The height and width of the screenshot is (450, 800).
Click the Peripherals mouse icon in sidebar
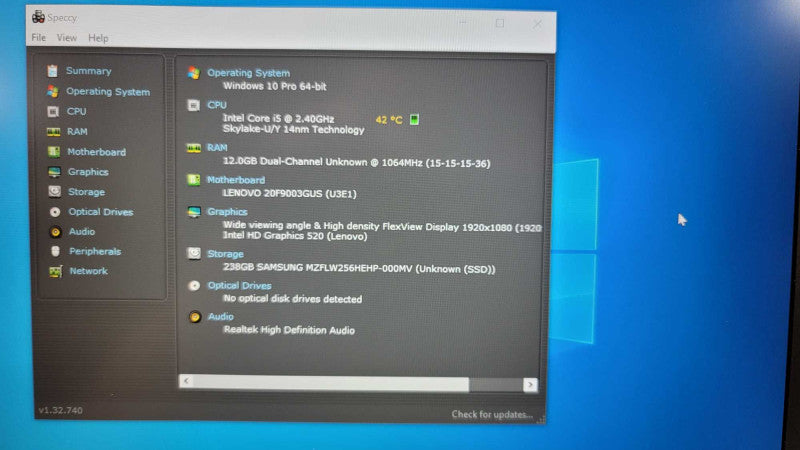click(56, 251)
